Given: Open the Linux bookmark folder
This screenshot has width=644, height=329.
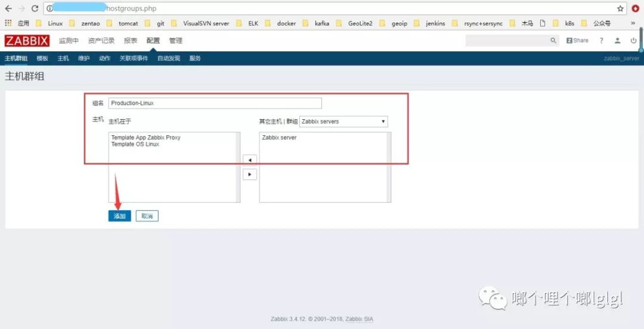Looking at the screenshot, I should [49, 23].
